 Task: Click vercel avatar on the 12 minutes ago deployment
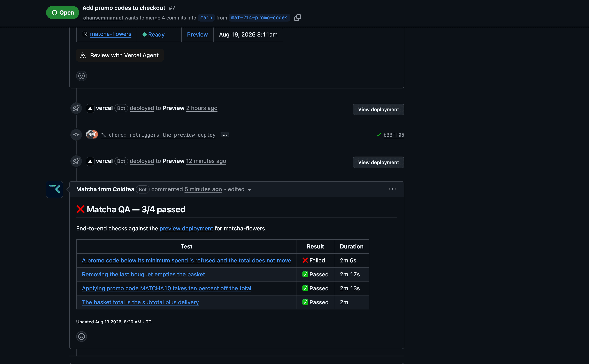tap(90, 161)
